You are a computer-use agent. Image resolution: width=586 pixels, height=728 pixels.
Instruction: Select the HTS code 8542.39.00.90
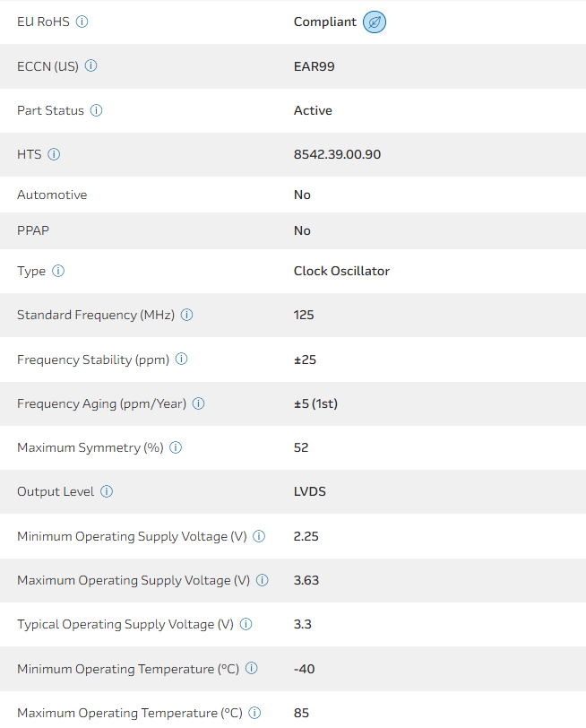337,154
